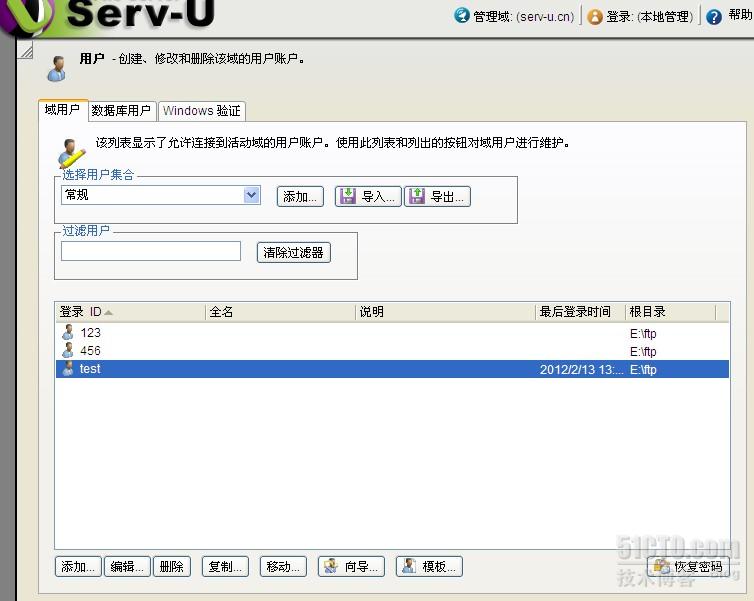754x601 pixels.
Task: Click the 导入... button
Action: click(368, 197)
